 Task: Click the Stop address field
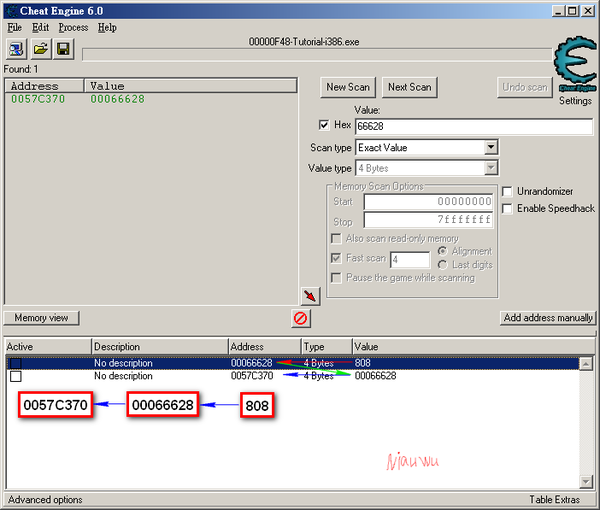[x=428, y=220]
